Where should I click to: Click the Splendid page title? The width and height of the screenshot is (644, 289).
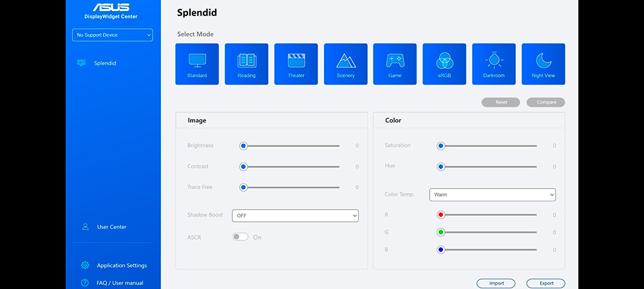pyautogui.click(x=196, y=13)
